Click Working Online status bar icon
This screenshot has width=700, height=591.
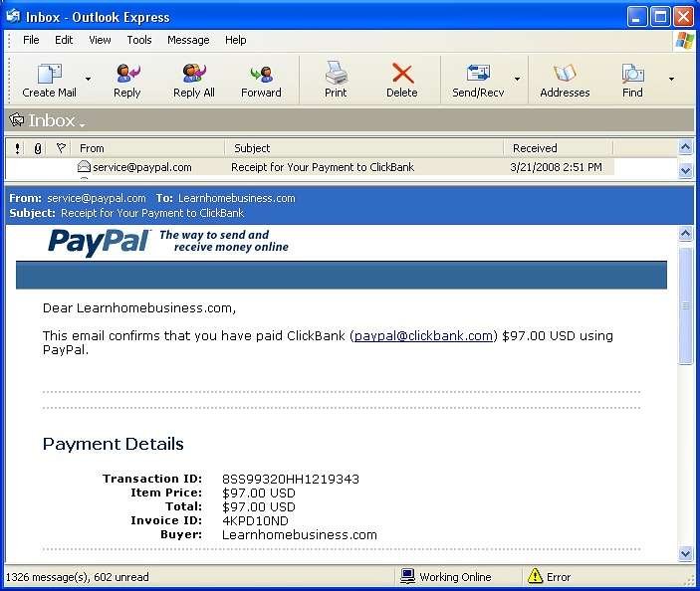click(x=407, y=576)
